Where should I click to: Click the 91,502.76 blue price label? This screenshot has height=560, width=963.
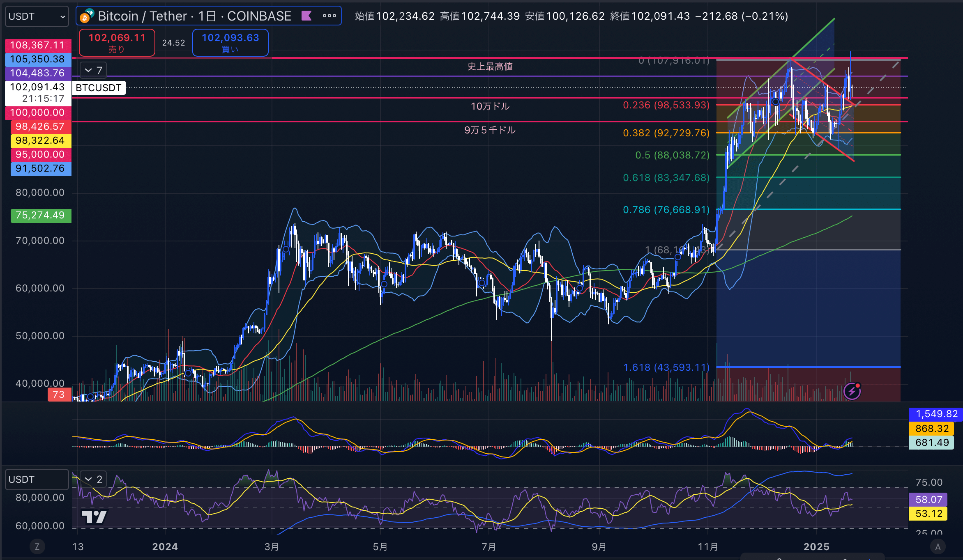41,168
